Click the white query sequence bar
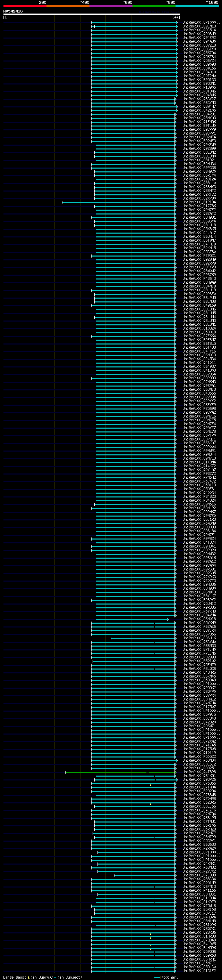 pos(92,14)
